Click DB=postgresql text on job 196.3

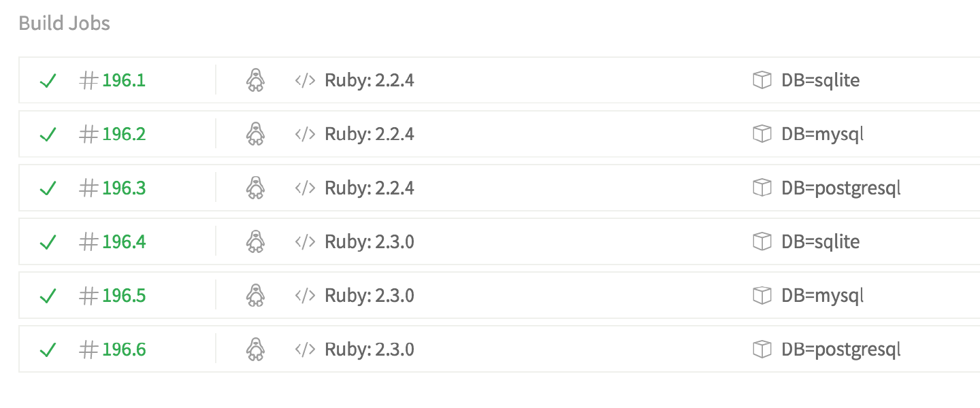coord(840,188)
